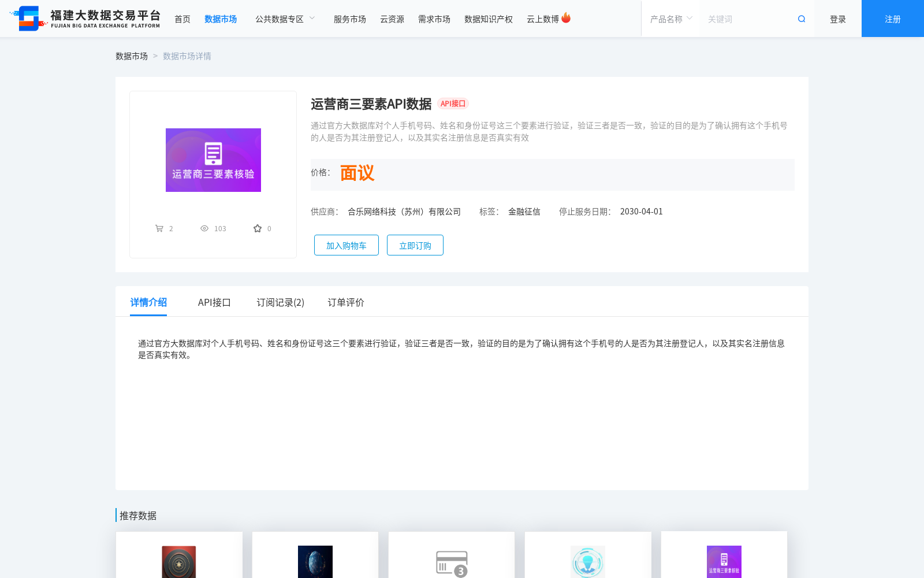Open recommended card with gray card icon
924x578 pixels.
pos(452,555)
